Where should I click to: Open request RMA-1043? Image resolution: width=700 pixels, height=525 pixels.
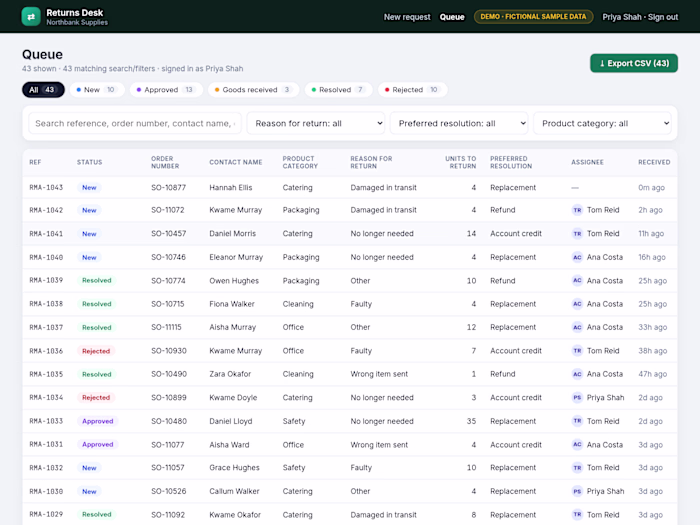pyautogui.click(x=350, y=188)
